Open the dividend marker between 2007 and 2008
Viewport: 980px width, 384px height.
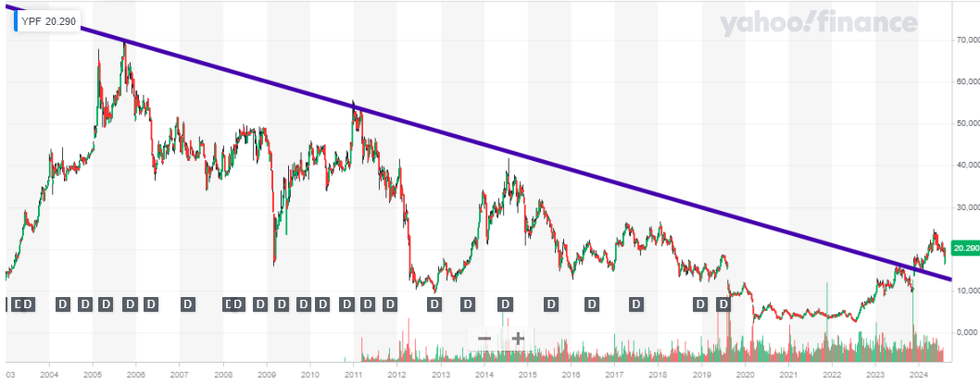[188, 303]
